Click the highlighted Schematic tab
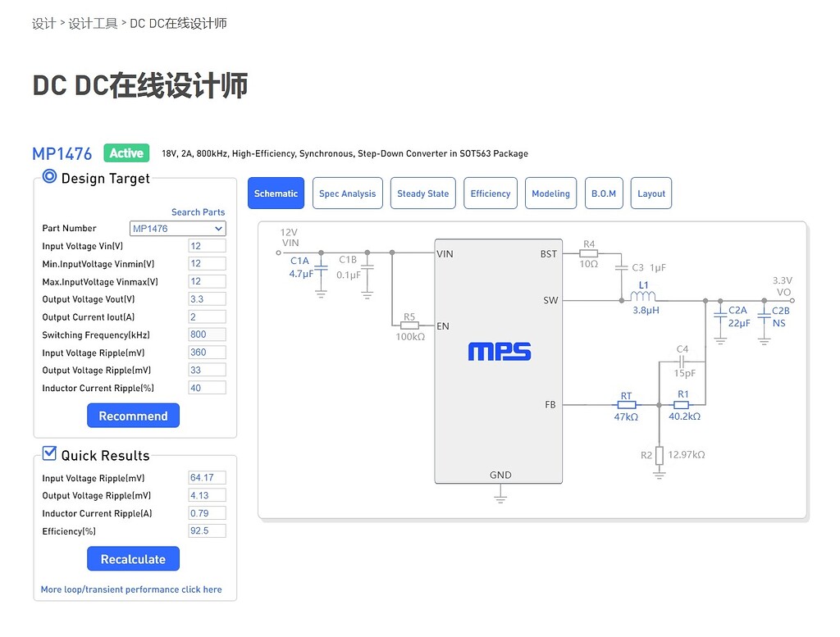Viewport: 840px width, 637px height. pos(276,193)
